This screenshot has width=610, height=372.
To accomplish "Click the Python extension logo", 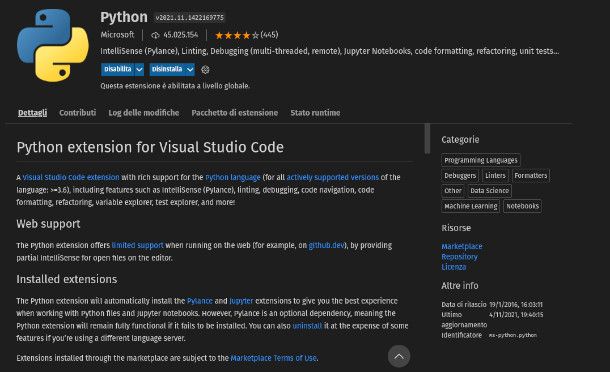I will tap(53, 46).
